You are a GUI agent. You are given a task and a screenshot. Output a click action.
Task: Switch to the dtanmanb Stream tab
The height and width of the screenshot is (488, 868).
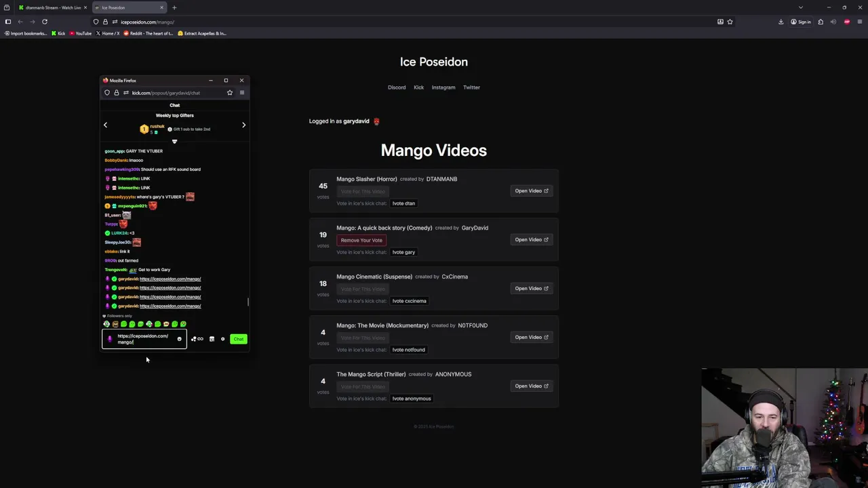point(53,7)
